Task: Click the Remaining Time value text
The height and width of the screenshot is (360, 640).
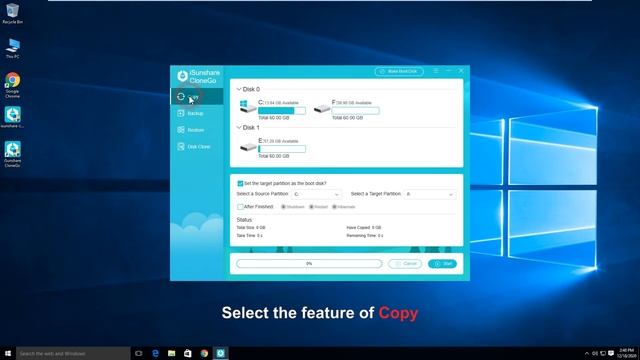Action: [365, 236]
